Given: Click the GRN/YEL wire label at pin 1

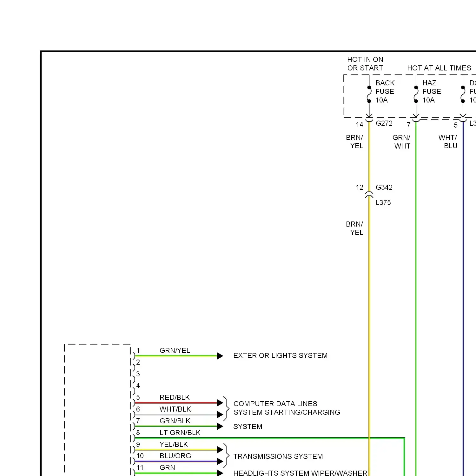Looking at the screenshot, I should click(175, 350).
